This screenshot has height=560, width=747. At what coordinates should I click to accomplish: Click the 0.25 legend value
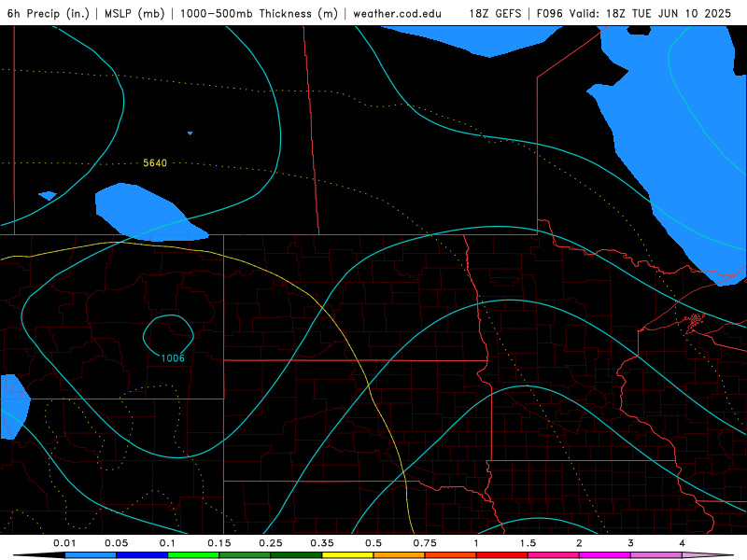click(x=271, y=543)
